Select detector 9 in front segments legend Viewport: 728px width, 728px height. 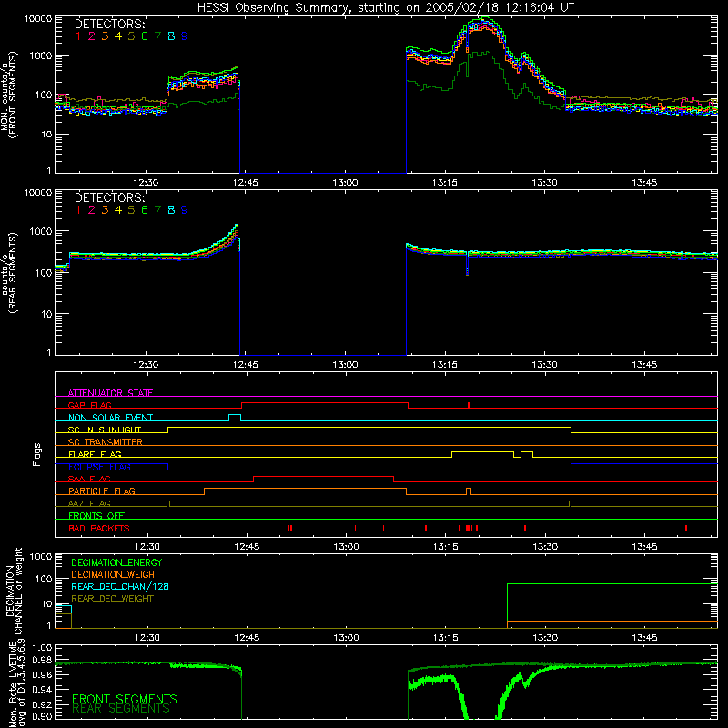185,36
